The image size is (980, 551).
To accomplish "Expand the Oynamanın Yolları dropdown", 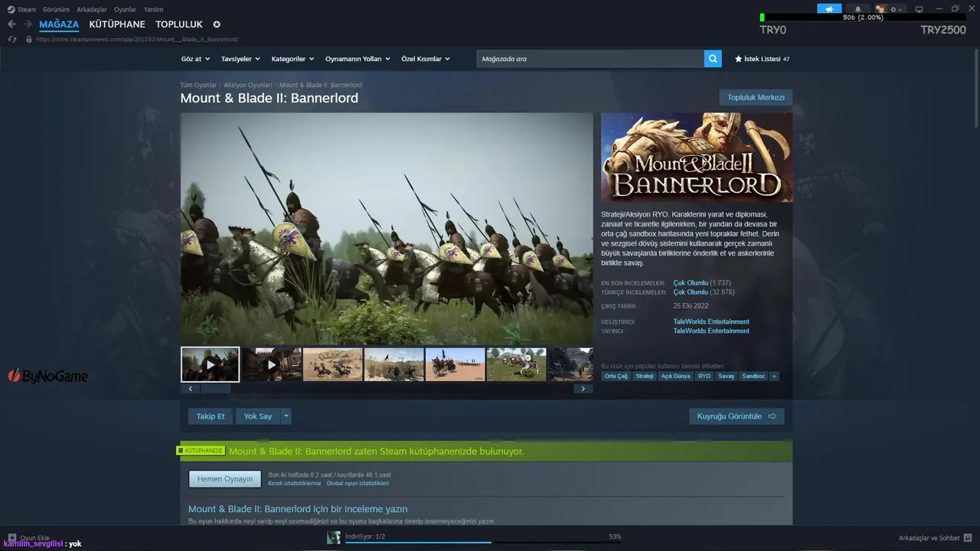I will click(x=358, y=59).
